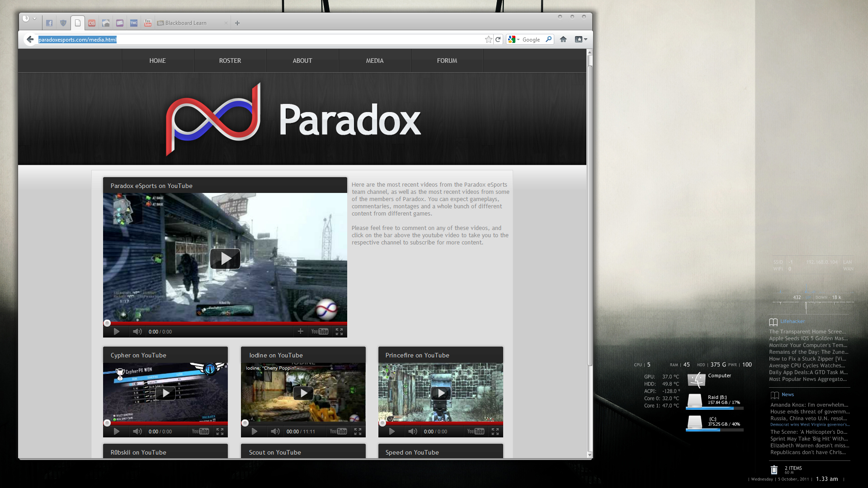Fullscreen the Princefire video
This screenshot has height=488, width=868.
coord(495,432)
